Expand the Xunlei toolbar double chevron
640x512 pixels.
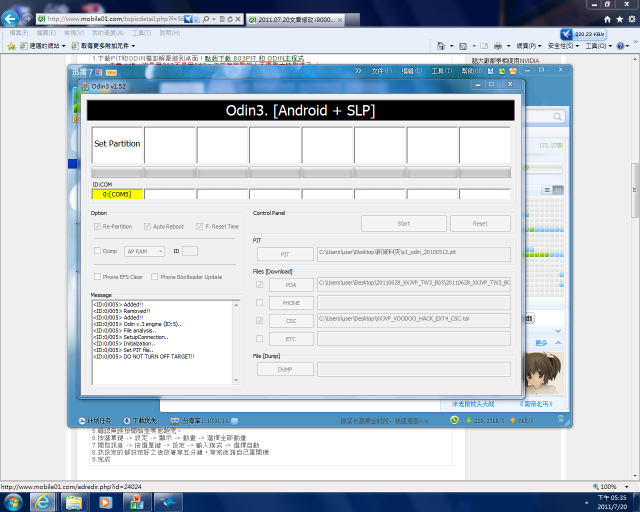tap(358, 71)
